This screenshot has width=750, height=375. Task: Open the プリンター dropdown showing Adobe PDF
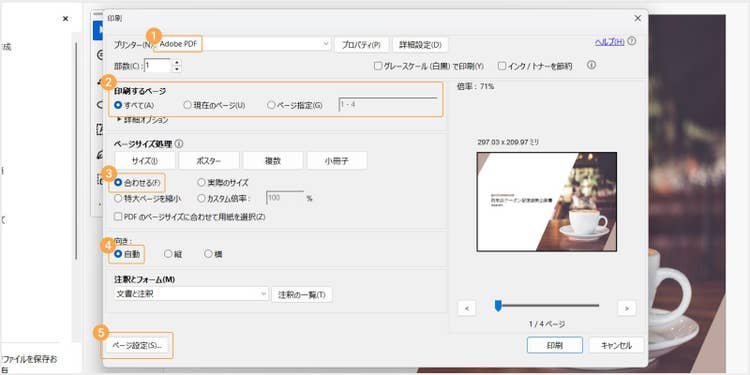(243, 44)
